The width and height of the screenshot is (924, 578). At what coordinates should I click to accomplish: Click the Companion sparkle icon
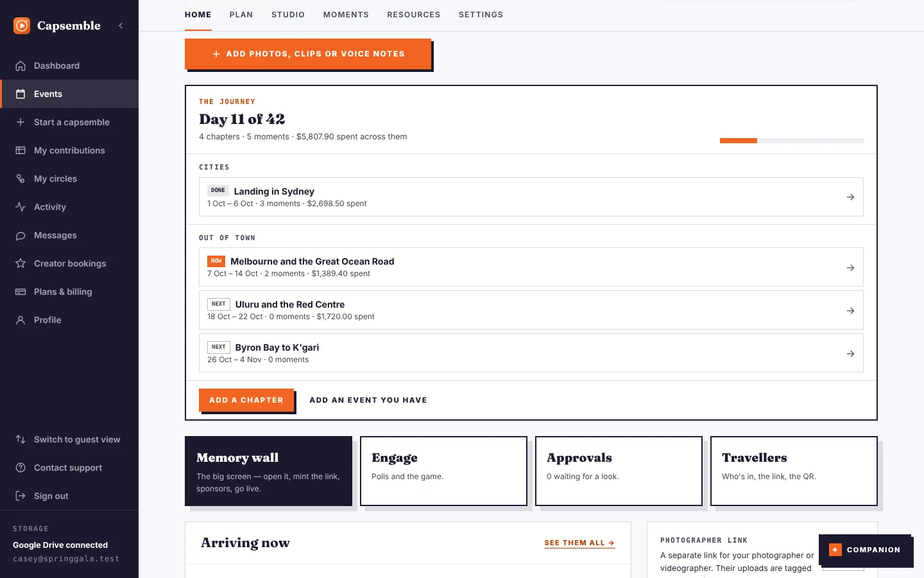point(835,550)
